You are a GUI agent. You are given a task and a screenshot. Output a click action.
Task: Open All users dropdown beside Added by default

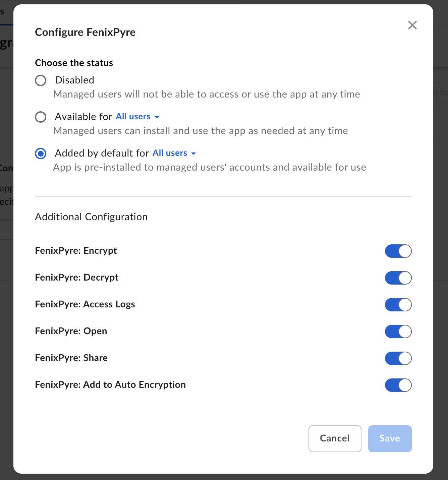pos(170,153)
